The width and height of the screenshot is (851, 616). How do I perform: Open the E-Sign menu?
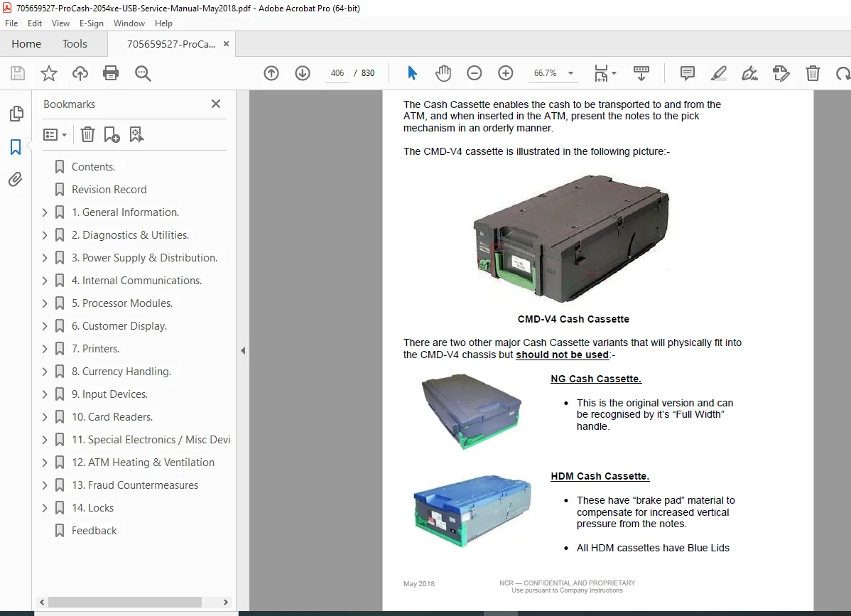click(x=91, y=23)
